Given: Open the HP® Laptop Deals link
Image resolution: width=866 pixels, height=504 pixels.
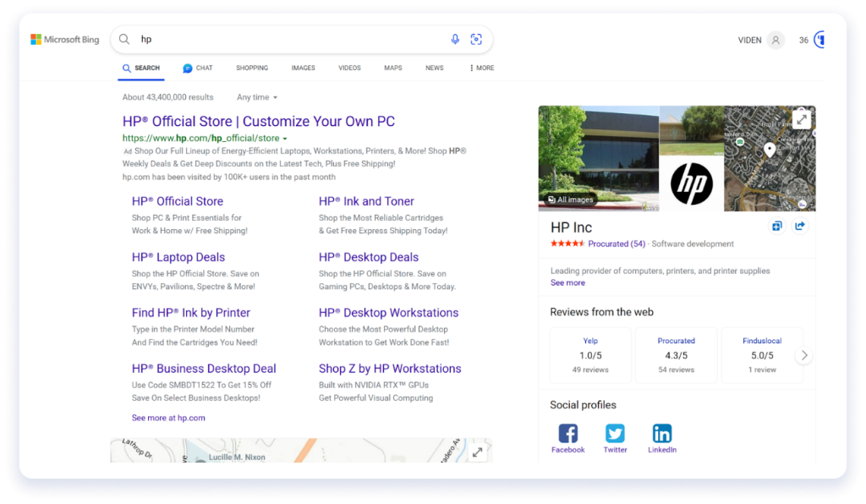Looking at the screenshot, I should click(178, 257).
